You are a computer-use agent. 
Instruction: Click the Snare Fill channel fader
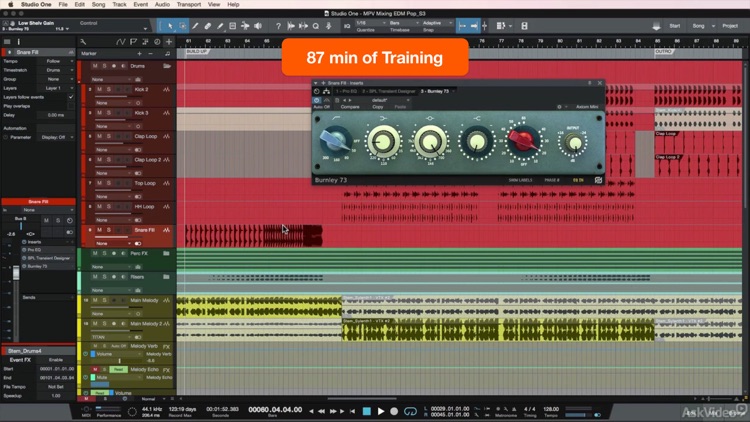click(x=16, y=273)
